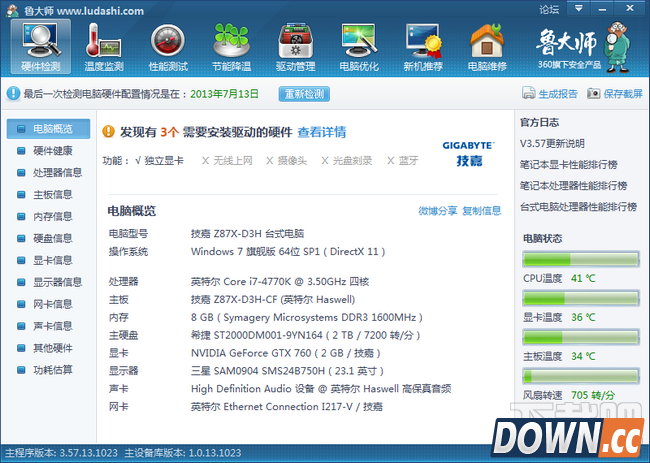Click status bar 主程序版本 3.57.13.1023

[61, 453]
